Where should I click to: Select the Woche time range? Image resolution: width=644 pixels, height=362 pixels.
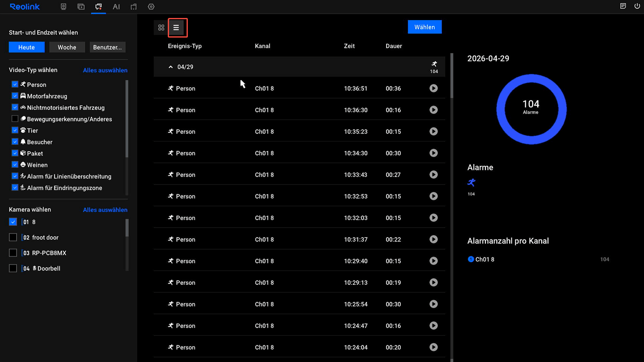coord(67,47)
